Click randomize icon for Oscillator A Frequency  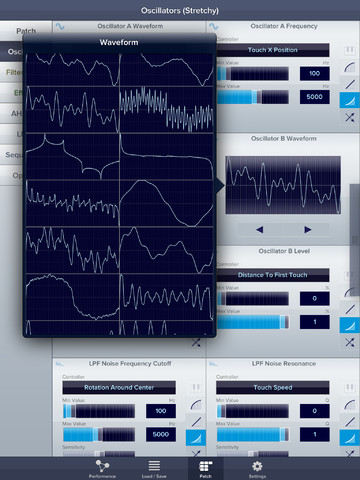click(350, 117)
